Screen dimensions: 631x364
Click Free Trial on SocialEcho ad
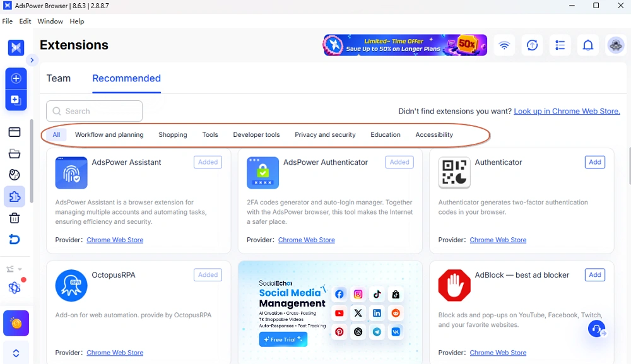(283, 339)
